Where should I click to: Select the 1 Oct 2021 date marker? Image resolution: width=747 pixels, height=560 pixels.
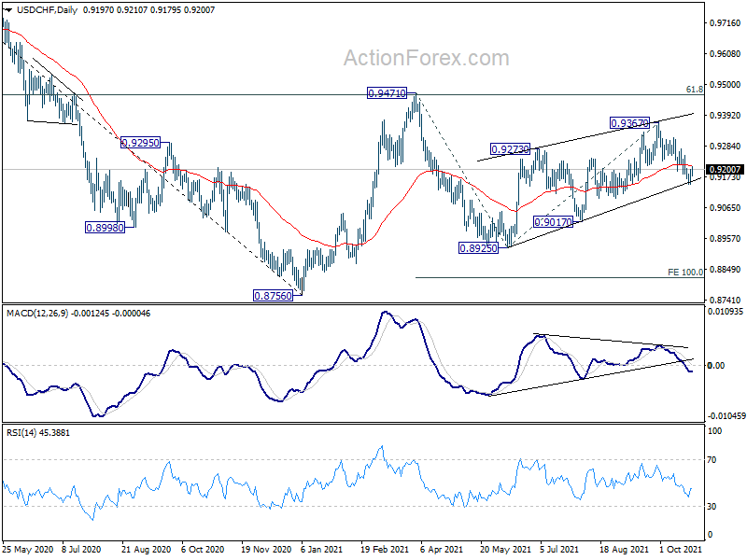click(x=681, y=549)
